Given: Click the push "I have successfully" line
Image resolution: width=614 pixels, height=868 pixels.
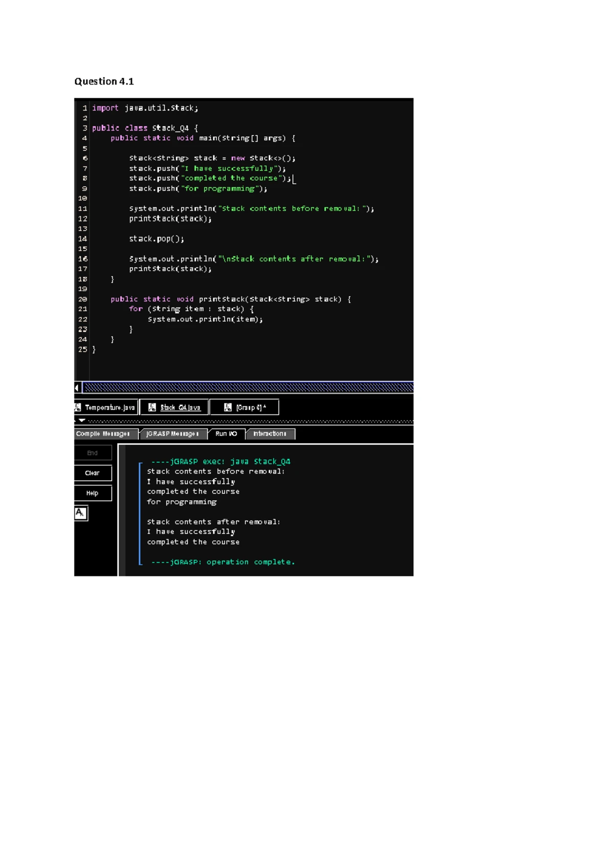Looking at the screenshot, I should (x=208, y=168).
